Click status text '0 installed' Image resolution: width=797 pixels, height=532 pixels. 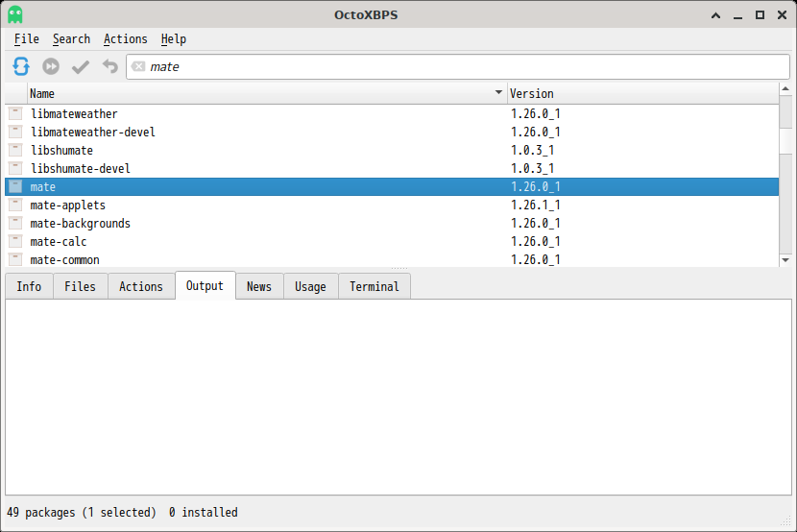click(204, 512)
